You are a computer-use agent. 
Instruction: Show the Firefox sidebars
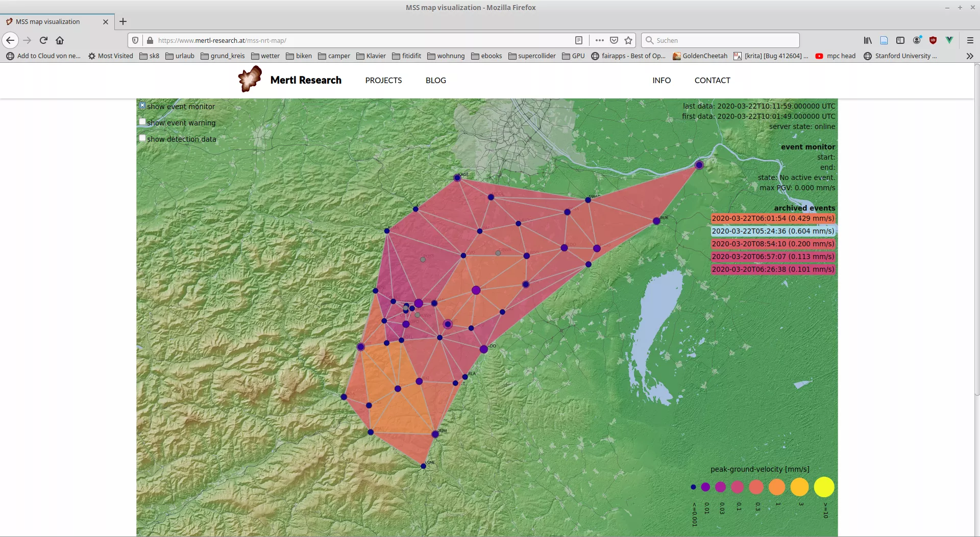click(900, 40)
